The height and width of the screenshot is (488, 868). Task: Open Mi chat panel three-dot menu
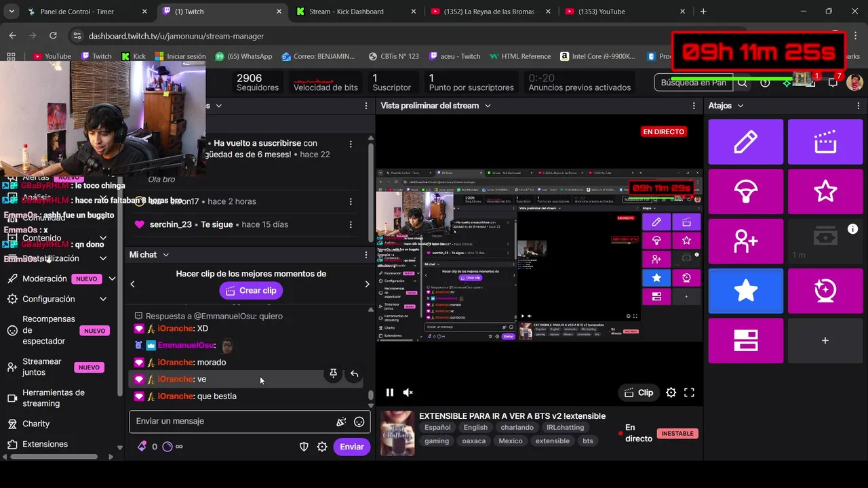tap(366, 255)
